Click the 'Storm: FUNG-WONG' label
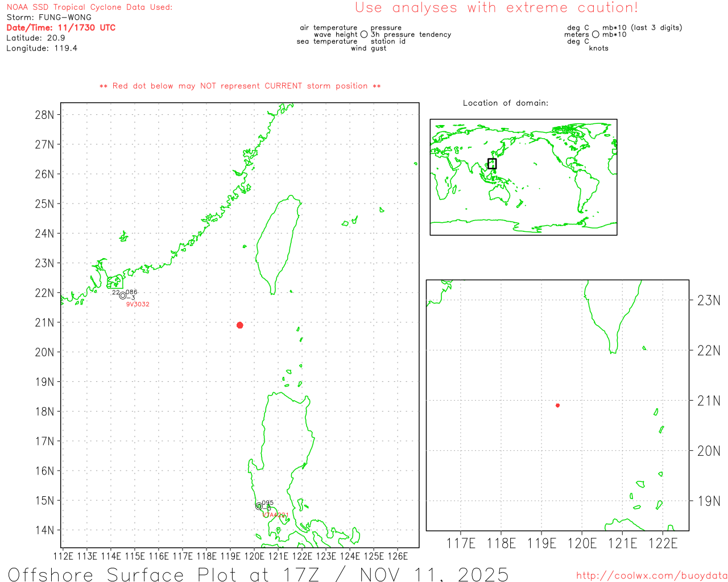This screenshot has width=728, height=582. 49,18
